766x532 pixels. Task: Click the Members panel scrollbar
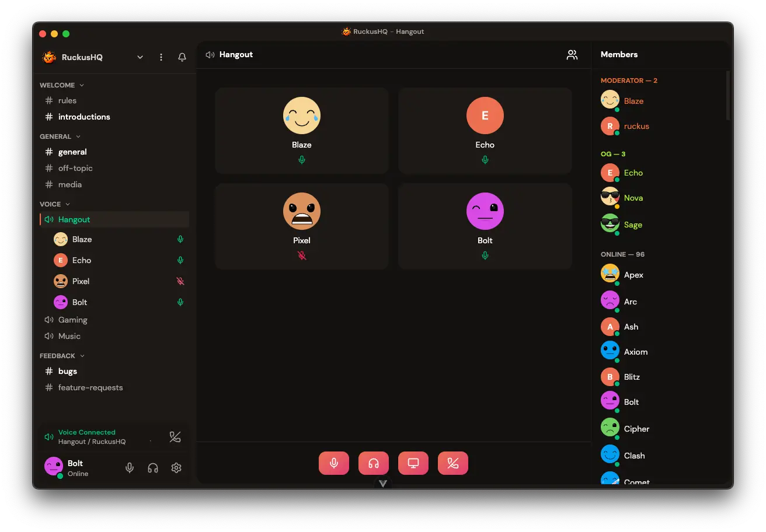coord(728,96)
